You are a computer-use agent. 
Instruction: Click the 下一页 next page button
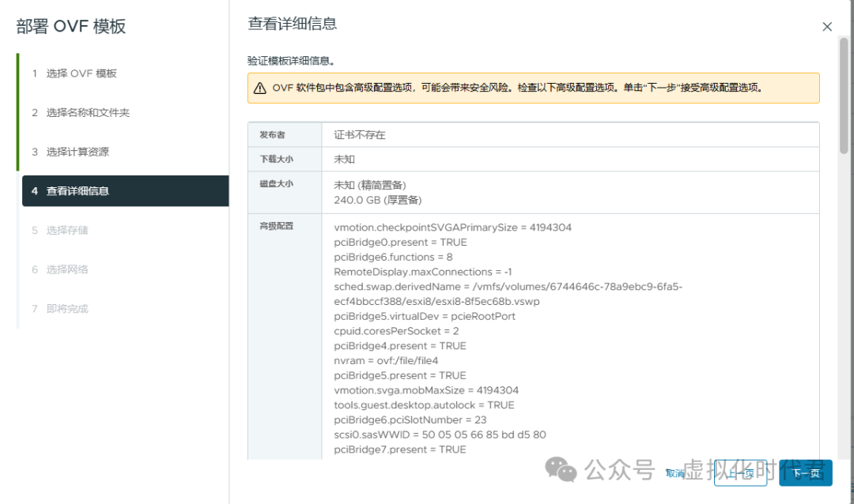tap(806, 473)
